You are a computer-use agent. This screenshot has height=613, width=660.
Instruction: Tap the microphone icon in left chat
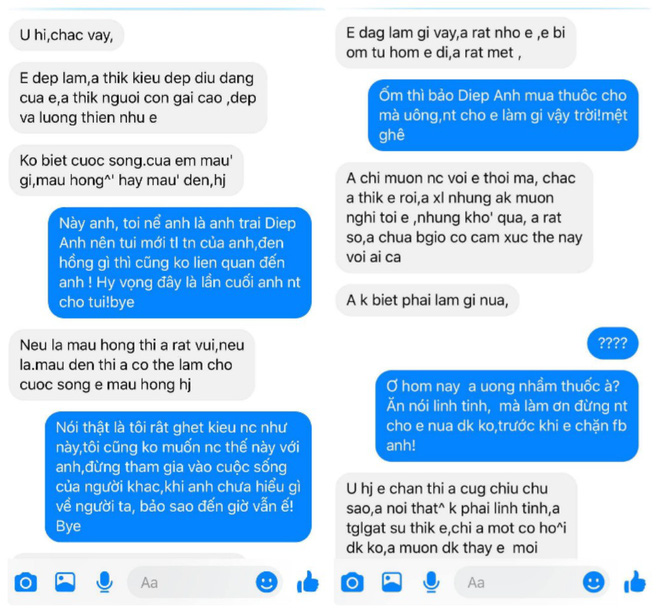point(104,582)
